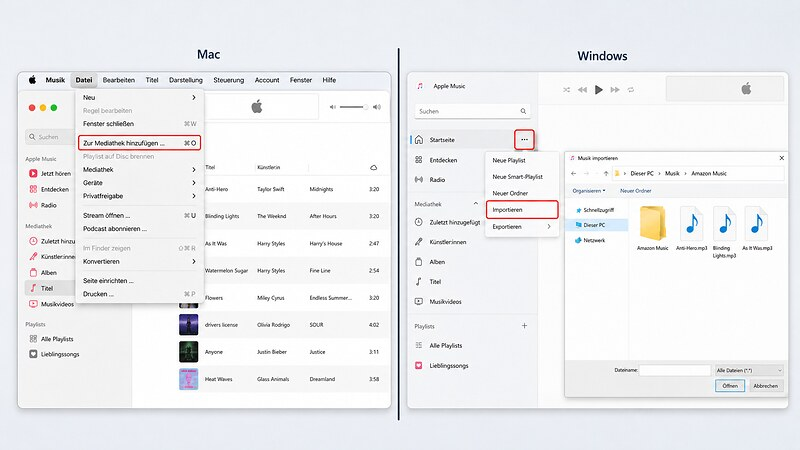Select 'Drucken ...' menu entry
This screenshot has height=450, width=800.
pos(139,294)
